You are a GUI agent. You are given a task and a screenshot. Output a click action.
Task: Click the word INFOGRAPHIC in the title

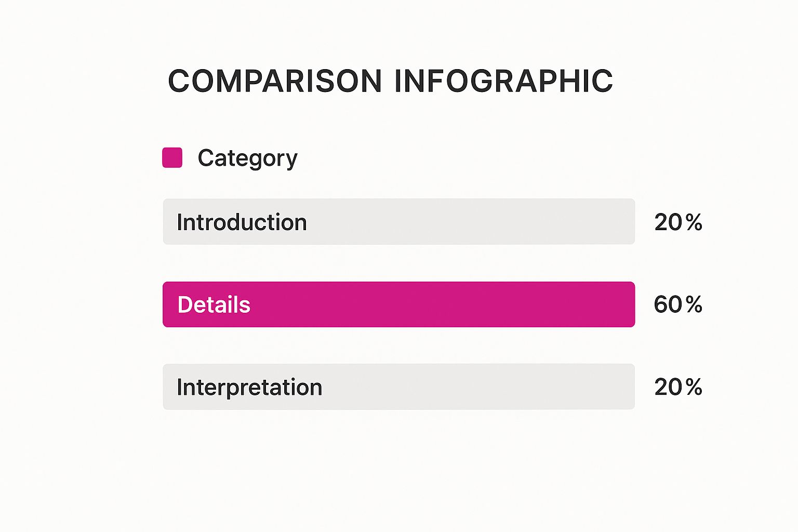503,82
